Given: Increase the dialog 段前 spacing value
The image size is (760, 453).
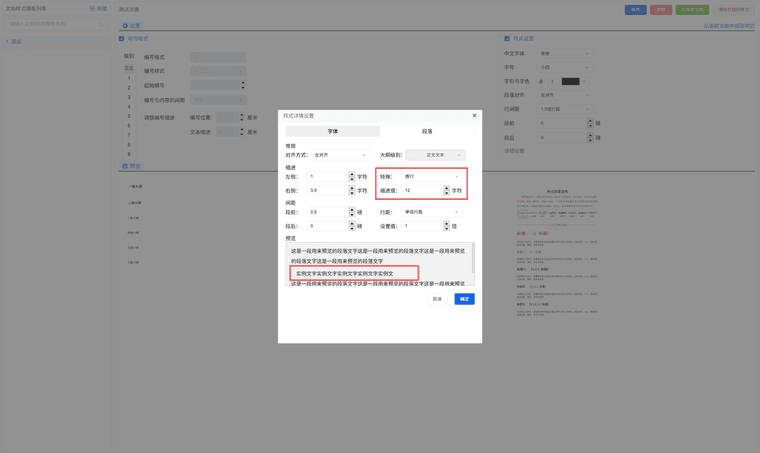Looking at the screenshot, I should point(352,209).
